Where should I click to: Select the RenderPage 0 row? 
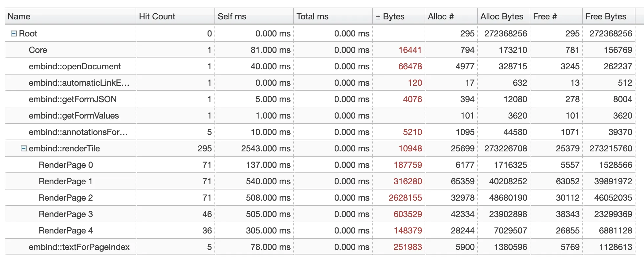click(66, 165)
